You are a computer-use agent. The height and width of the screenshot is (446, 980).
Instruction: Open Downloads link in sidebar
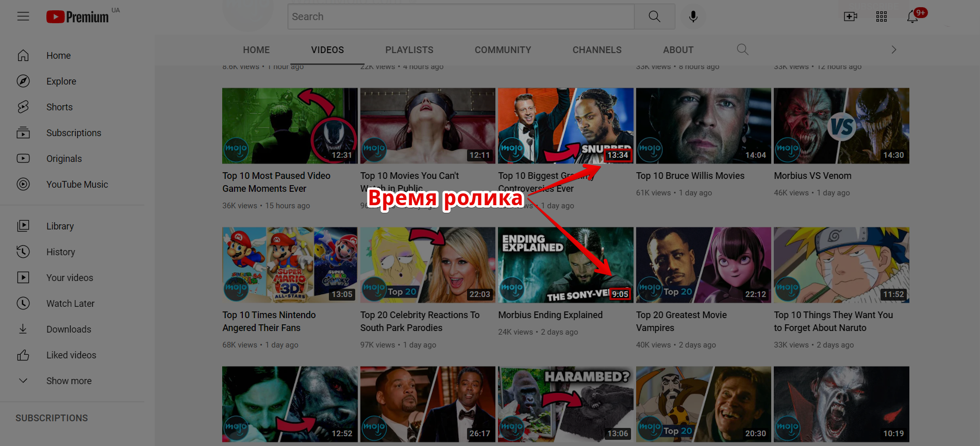69,329
